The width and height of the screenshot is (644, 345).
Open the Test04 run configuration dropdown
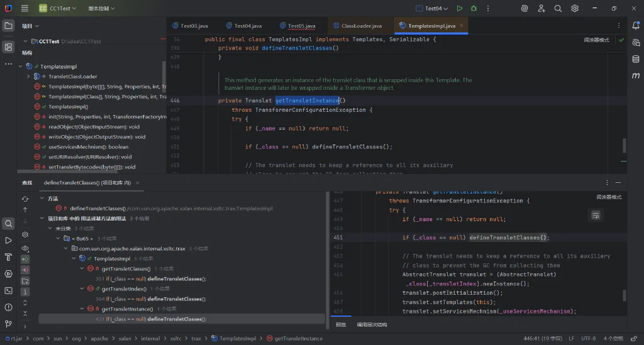(x=431, y=8)
